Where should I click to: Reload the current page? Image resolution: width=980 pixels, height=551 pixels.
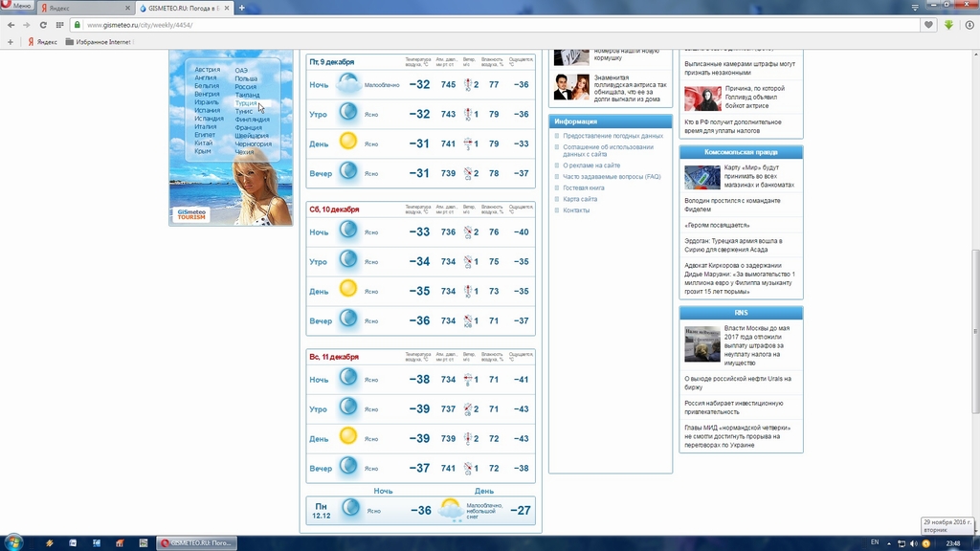[x=43, y=25]
